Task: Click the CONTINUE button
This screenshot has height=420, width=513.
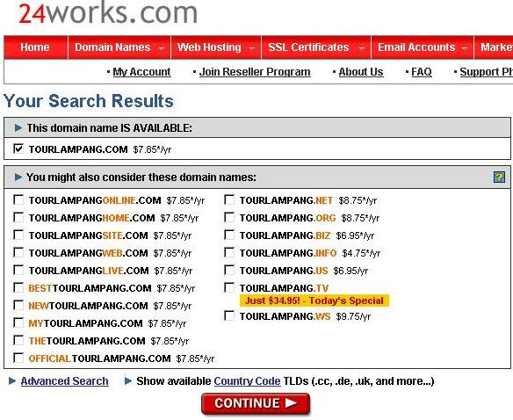Action: point(256,403)
